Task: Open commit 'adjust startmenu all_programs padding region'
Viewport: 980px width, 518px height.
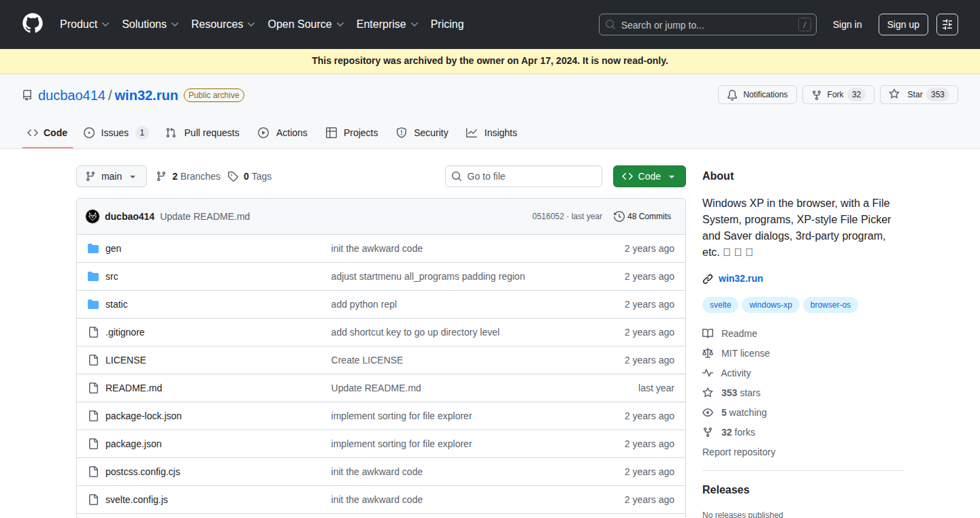Action: click(x=428, y=276)
